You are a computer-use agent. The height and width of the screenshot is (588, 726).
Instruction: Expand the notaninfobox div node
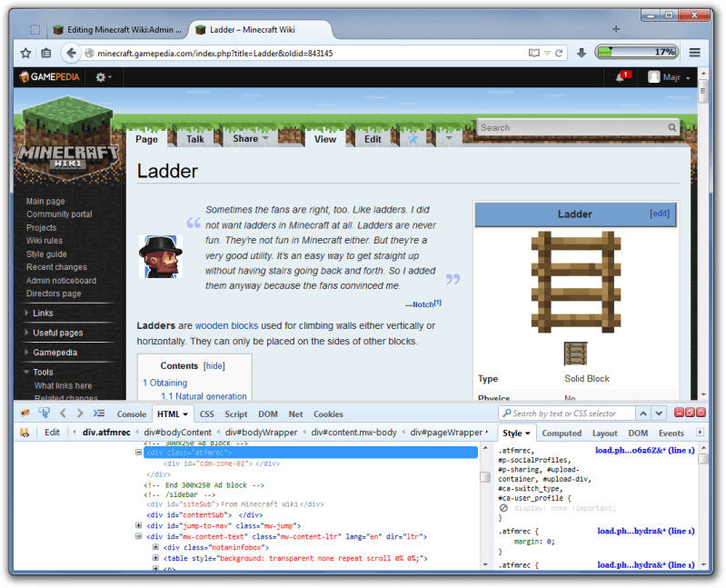155,547
